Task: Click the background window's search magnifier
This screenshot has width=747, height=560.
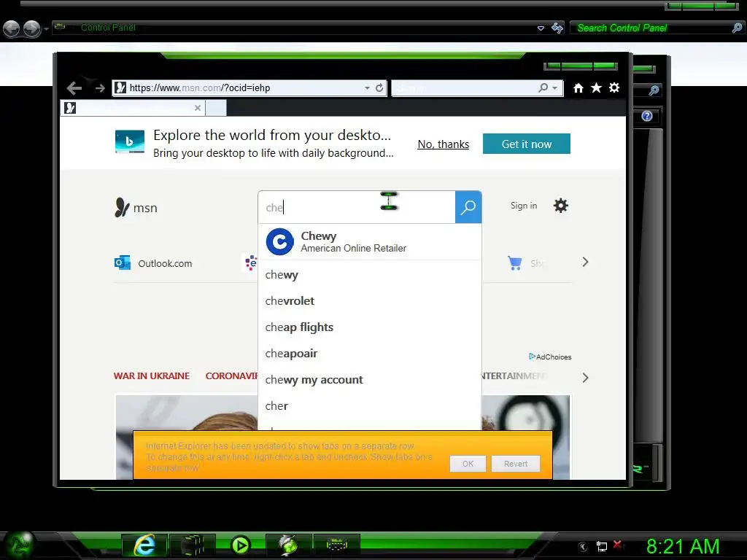Action: [654, 90]
